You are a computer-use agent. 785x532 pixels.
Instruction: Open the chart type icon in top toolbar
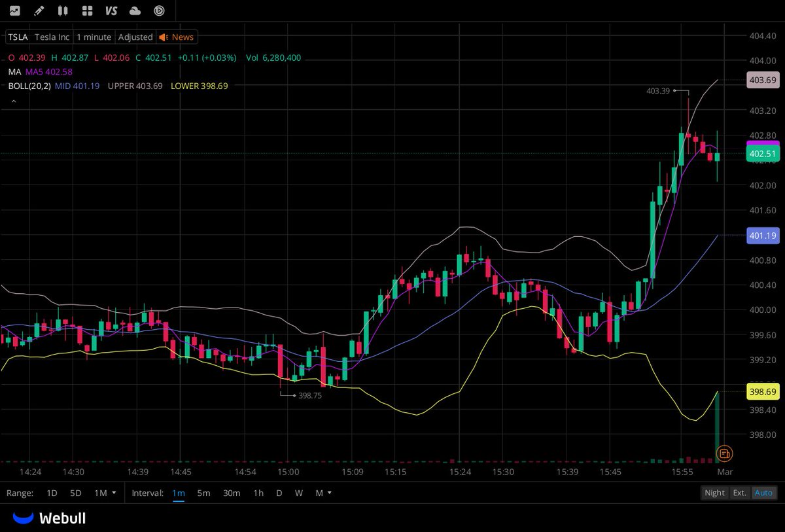14,10
